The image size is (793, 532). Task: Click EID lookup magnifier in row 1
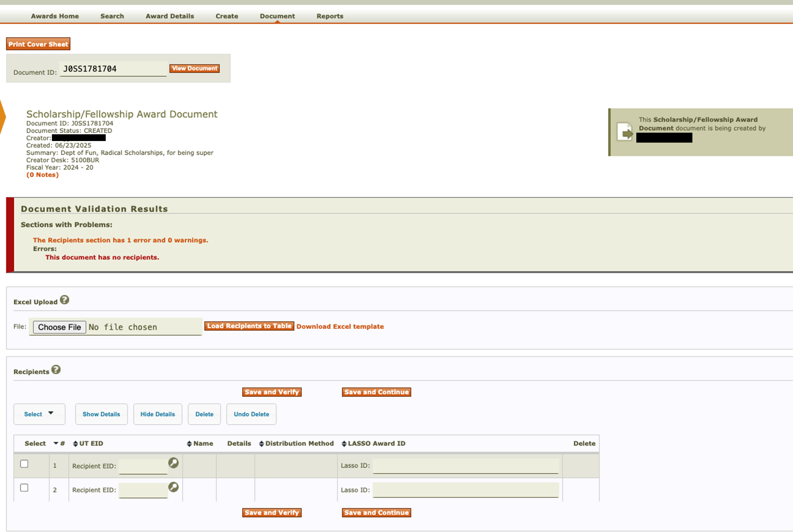click(173, 463)
